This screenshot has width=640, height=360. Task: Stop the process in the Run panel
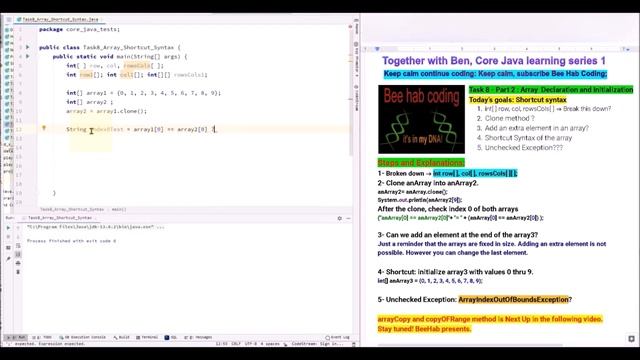click(8, 237)
